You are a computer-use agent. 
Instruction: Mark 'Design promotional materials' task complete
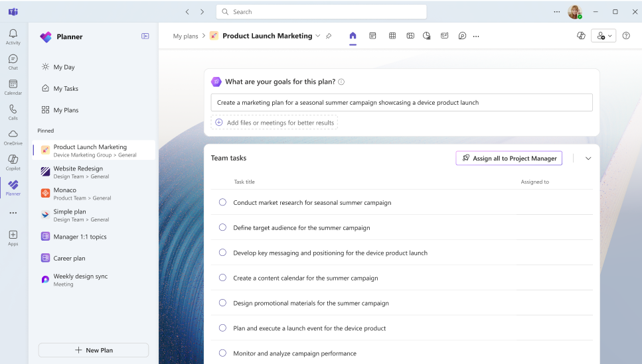[x=222, y=302]
